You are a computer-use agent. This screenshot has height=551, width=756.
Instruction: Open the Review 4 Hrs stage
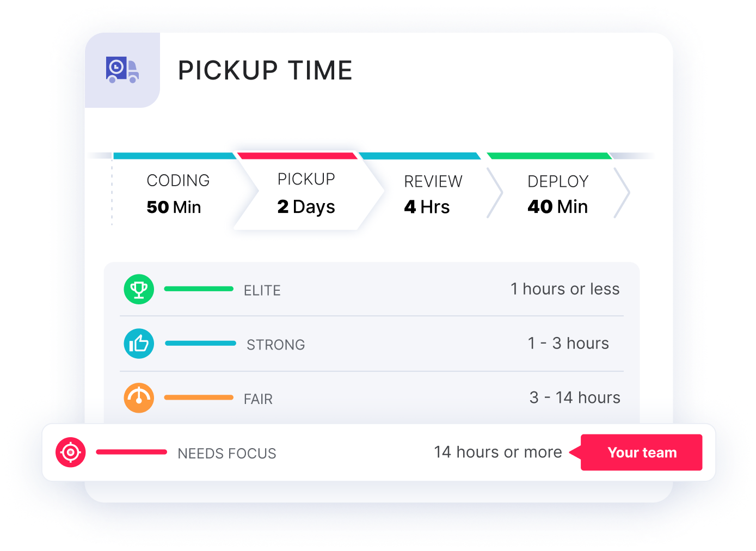pos(433,194)
